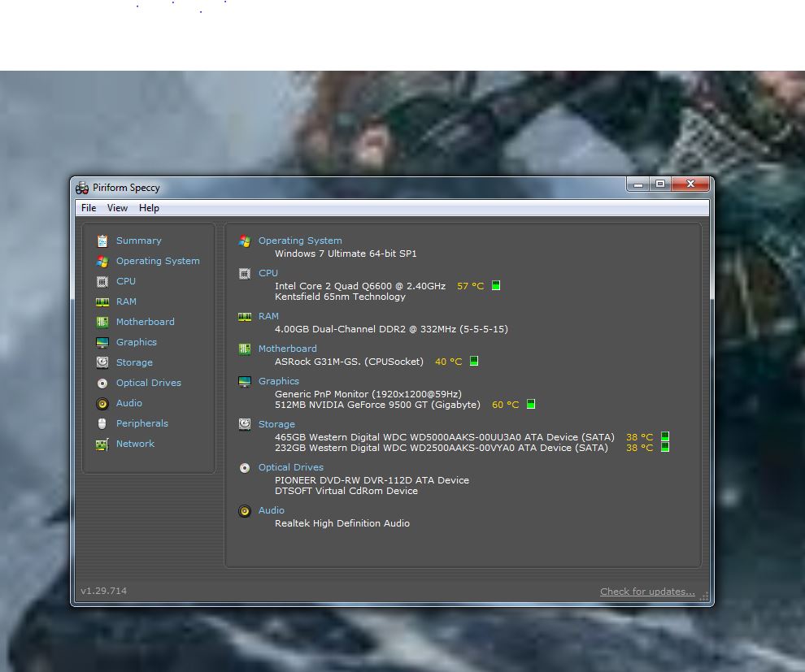
Task: Click the Peripherals mouse icon in sidebar
Action: click(102, 423)
